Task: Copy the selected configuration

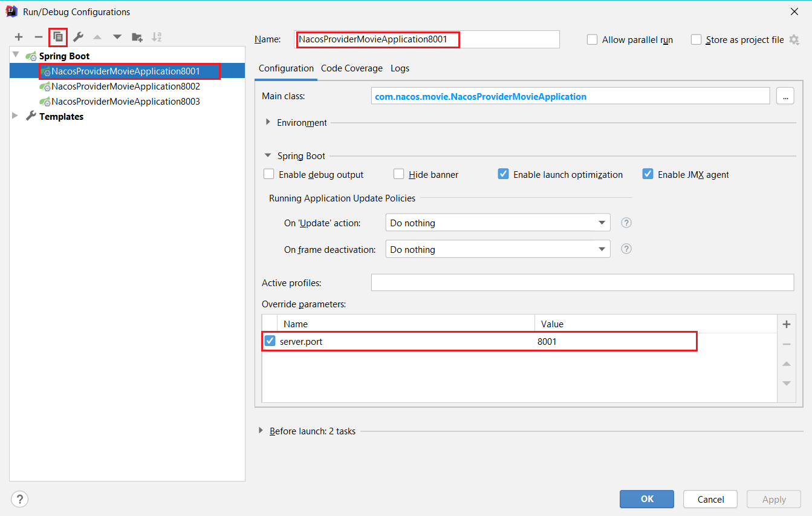Action: tap(58, 37)
